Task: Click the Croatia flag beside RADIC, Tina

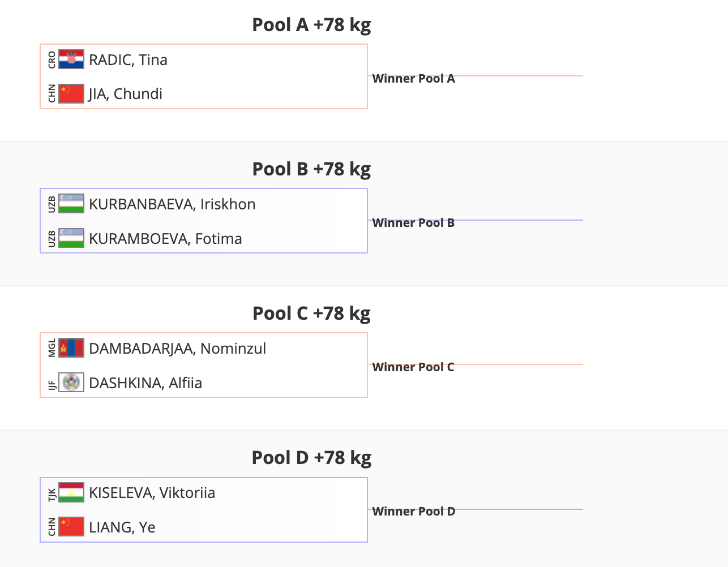Action: click(x=71, y=59)
